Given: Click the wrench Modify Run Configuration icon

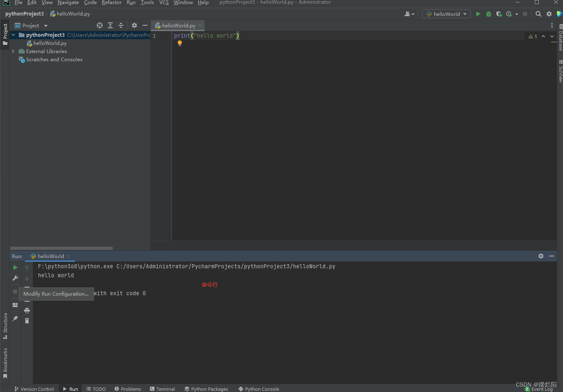Looking at the screenshot, I should coord(15,278).
